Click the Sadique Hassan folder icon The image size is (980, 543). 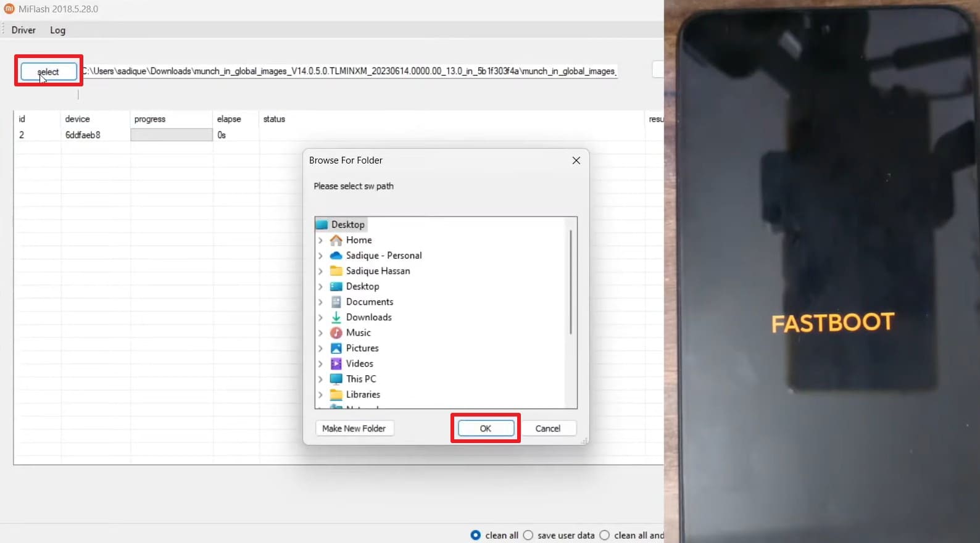click(x=336, y=271)
